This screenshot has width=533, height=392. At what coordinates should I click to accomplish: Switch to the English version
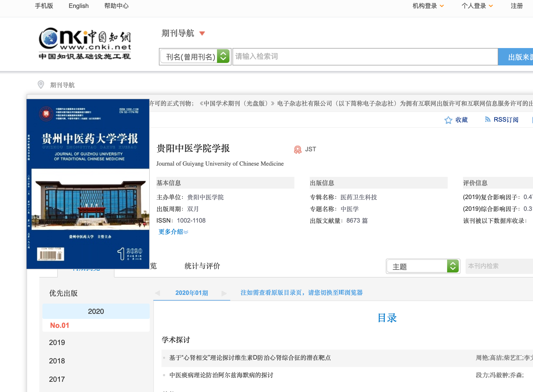79,6
